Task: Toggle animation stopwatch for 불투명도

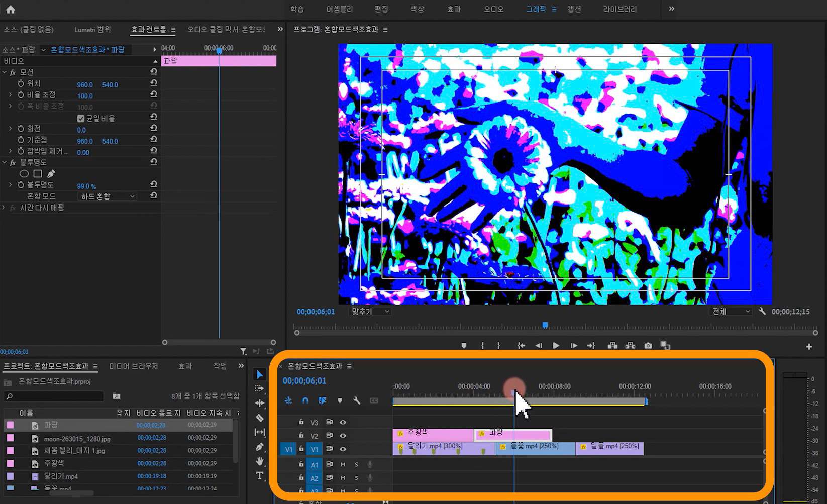Action: pyautogui.click(x=21, y=185)
